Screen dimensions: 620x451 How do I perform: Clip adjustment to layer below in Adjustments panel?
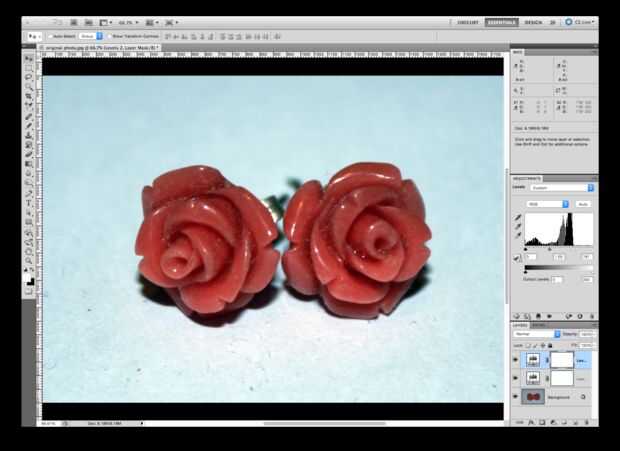pos(538,316)
